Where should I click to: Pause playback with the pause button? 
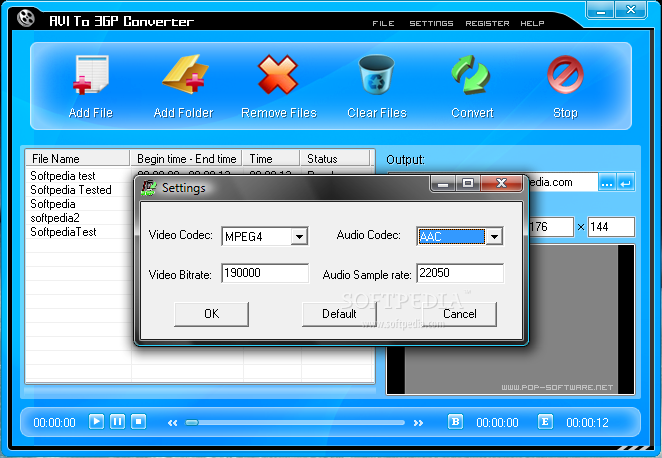[x=117, y=421]
